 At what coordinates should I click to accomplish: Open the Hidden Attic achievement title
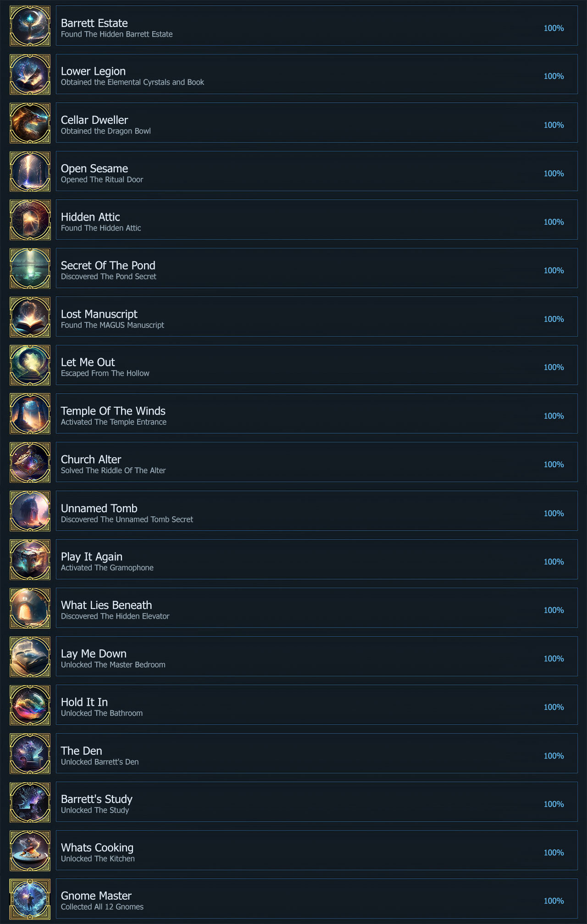click(90, 217)
